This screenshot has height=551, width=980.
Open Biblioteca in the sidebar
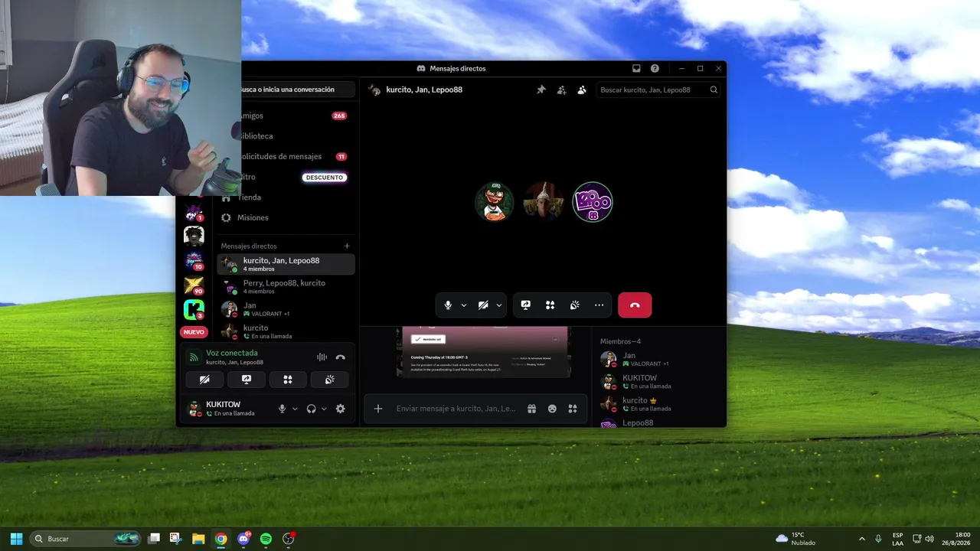[286, 135]
